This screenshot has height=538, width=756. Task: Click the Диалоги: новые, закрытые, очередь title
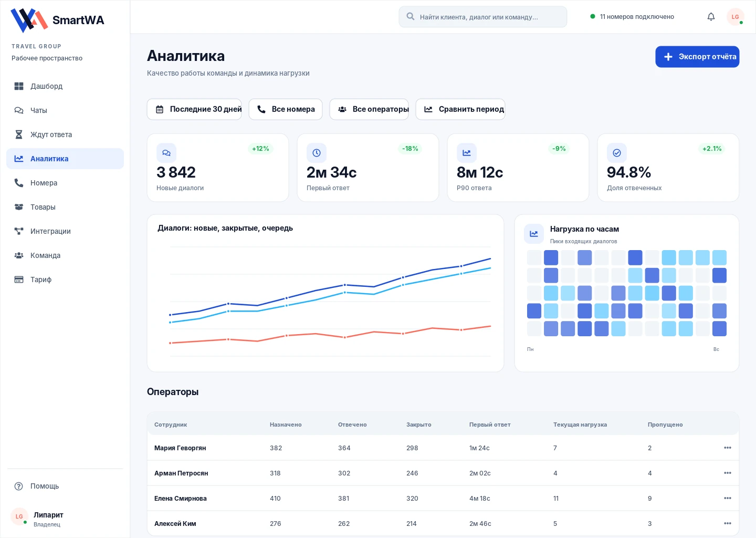click(x=225, y=228)
